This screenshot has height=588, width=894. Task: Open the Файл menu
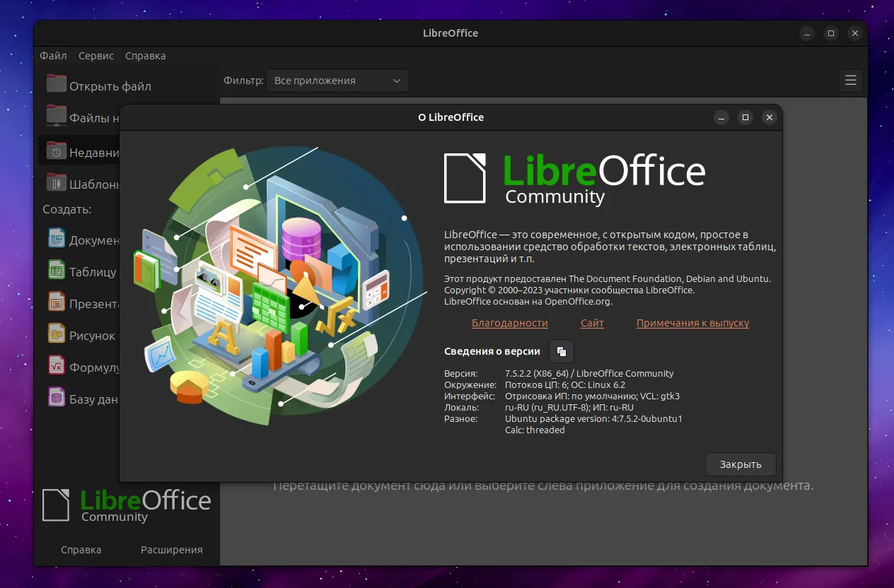[53, 56]
